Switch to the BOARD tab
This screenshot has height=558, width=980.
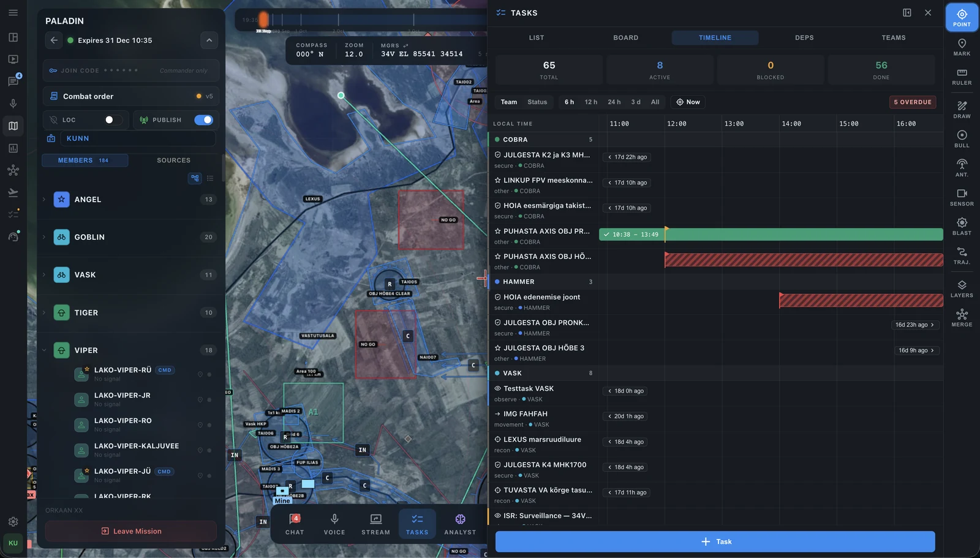[x=626, y=38]
